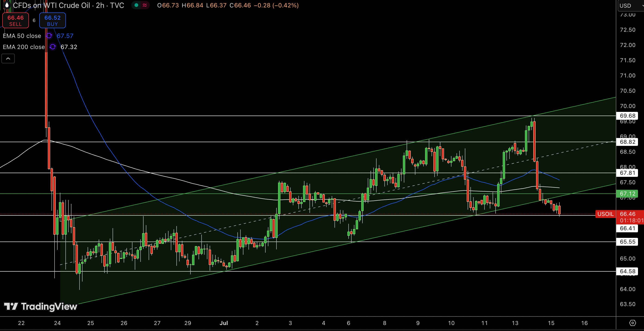Viewport: 644px width, 331px height.
Task: Click the 64.58 price level label
Action: (627, 271)
